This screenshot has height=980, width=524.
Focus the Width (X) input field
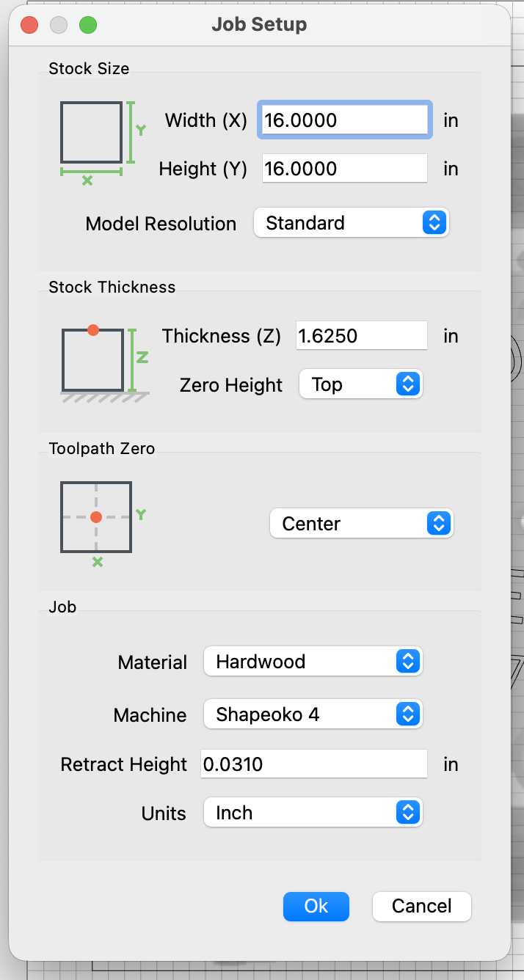pos(344,120)
